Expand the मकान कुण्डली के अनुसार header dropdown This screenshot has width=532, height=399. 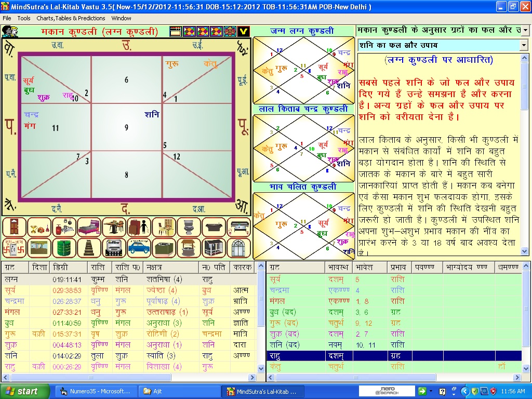(525, 30)
